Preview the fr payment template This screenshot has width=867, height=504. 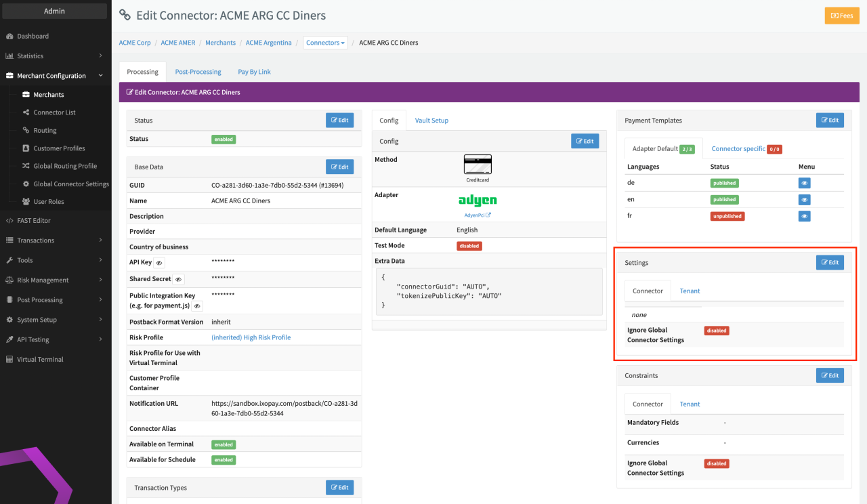point(804,217)
